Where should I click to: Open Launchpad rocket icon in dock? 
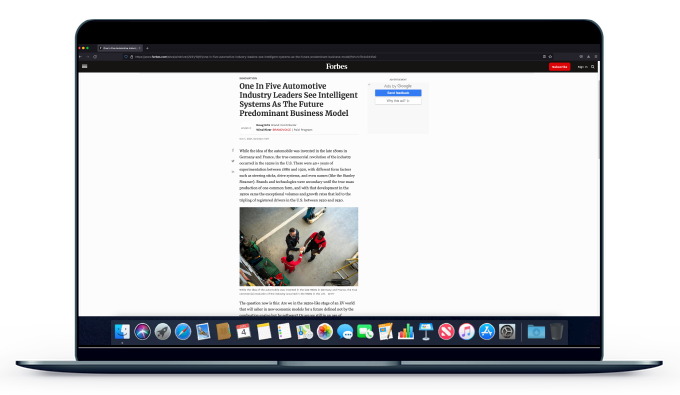tap(163, 332)
